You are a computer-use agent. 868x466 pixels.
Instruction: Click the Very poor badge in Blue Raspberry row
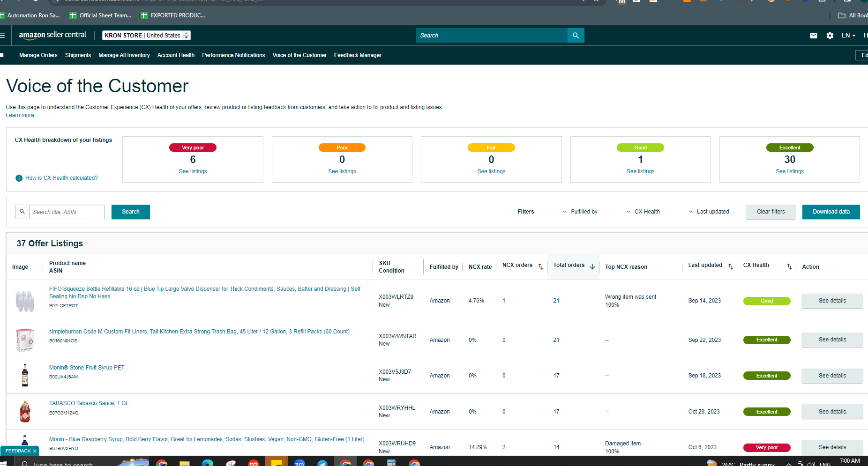pos(767,447)
